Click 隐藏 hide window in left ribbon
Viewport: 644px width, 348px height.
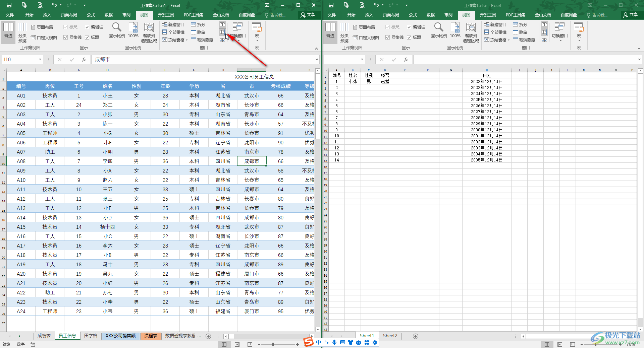[x=198, y=32]
